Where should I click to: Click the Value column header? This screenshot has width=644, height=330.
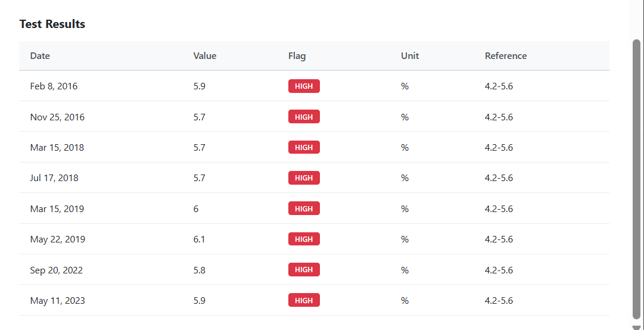(205, 56)
